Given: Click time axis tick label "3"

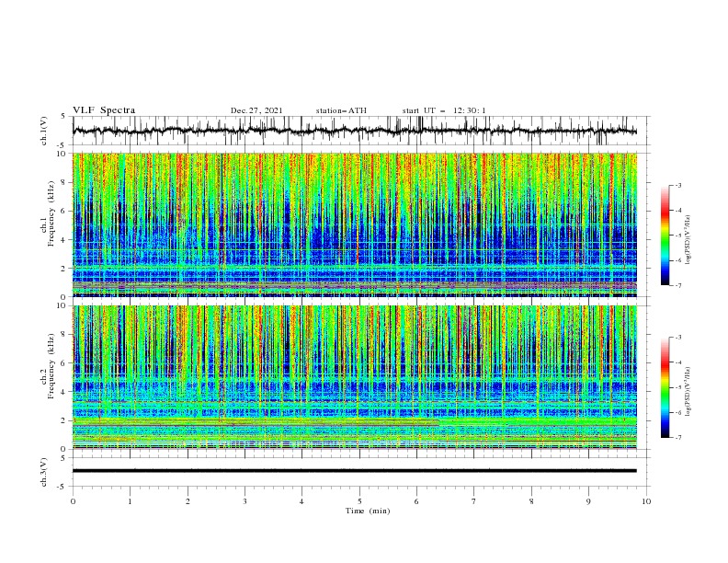Looking at the screenshot, I should click(x=245, y=501).
